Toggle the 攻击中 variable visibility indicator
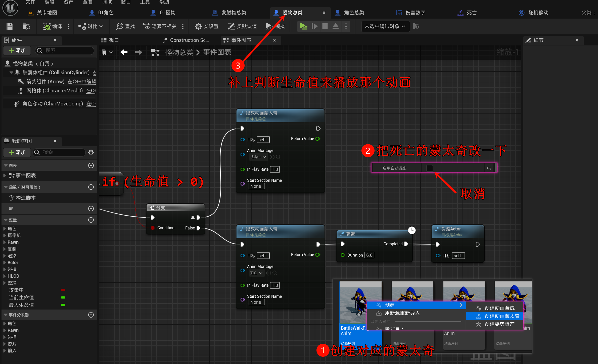 pos(63,290)
